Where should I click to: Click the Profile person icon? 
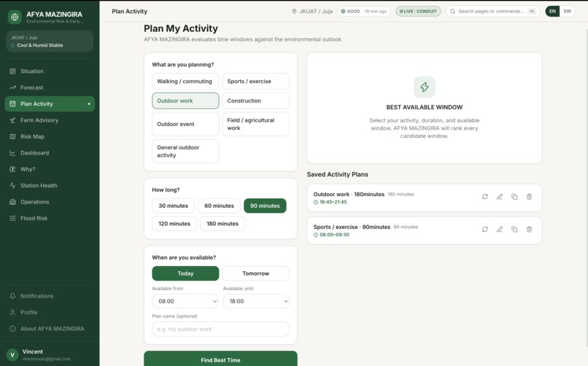12,313
